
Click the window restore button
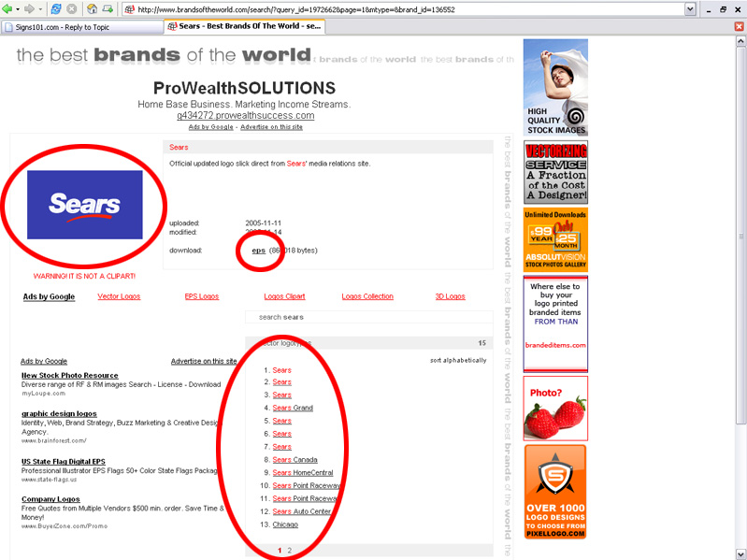pos(724,9)
